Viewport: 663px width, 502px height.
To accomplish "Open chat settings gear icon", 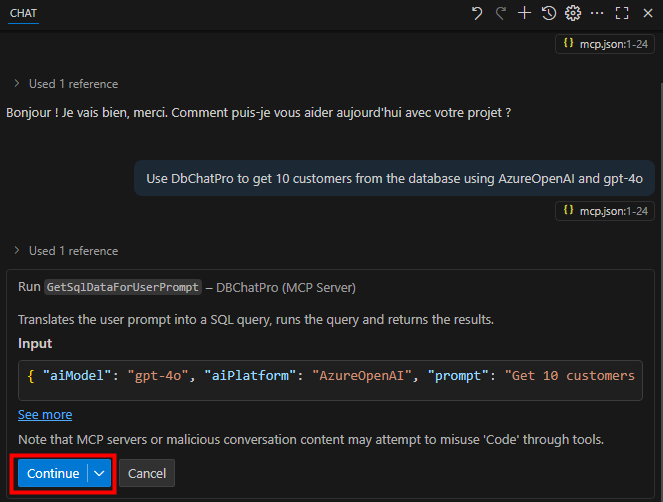I will click(x=573, y=13).
